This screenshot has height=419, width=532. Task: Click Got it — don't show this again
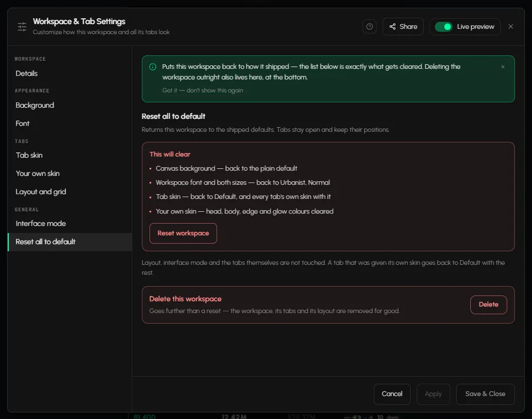click(x=202, y=90)
